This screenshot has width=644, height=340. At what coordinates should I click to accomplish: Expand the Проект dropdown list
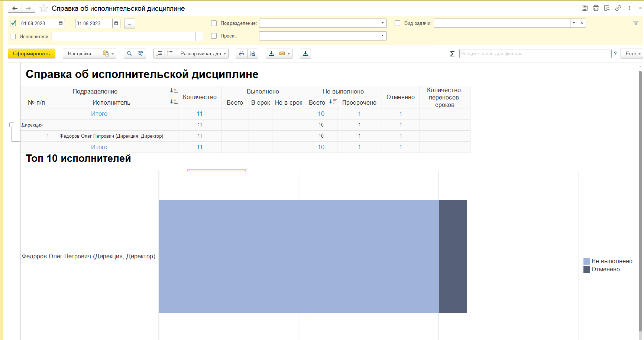pyautogui.click(x=382, y=36)
